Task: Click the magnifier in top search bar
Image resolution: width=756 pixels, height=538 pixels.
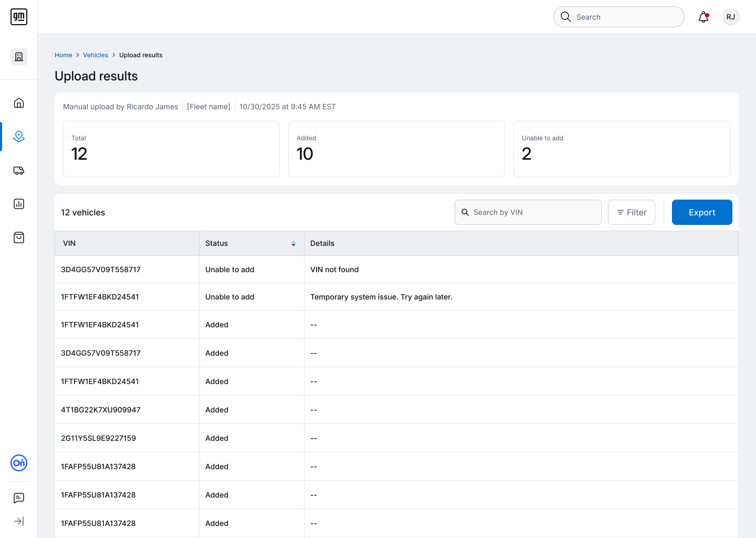Action: click(566, 17)
